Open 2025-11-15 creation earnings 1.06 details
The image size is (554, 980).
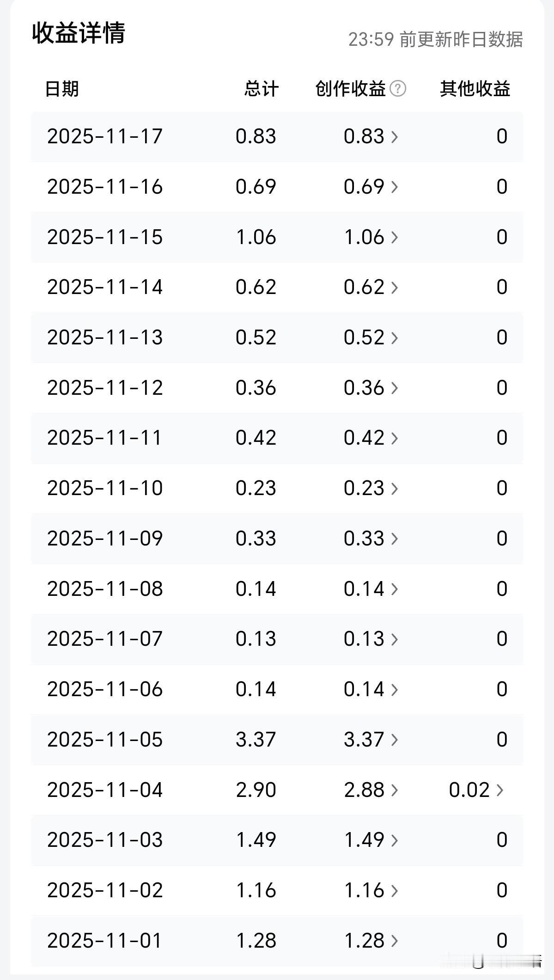coord(394,237)
